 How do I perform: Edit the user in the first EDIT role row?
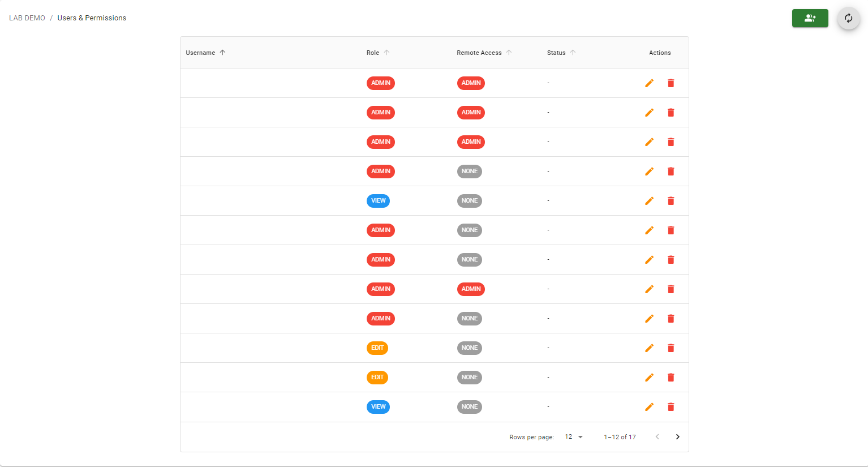coord(649,348)
